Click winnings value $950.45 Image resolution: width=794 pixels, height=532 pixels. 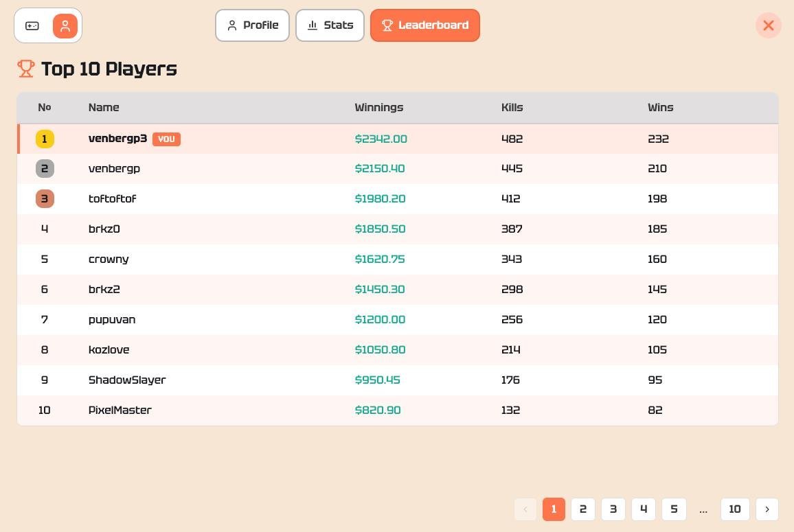tap(378, 380)
